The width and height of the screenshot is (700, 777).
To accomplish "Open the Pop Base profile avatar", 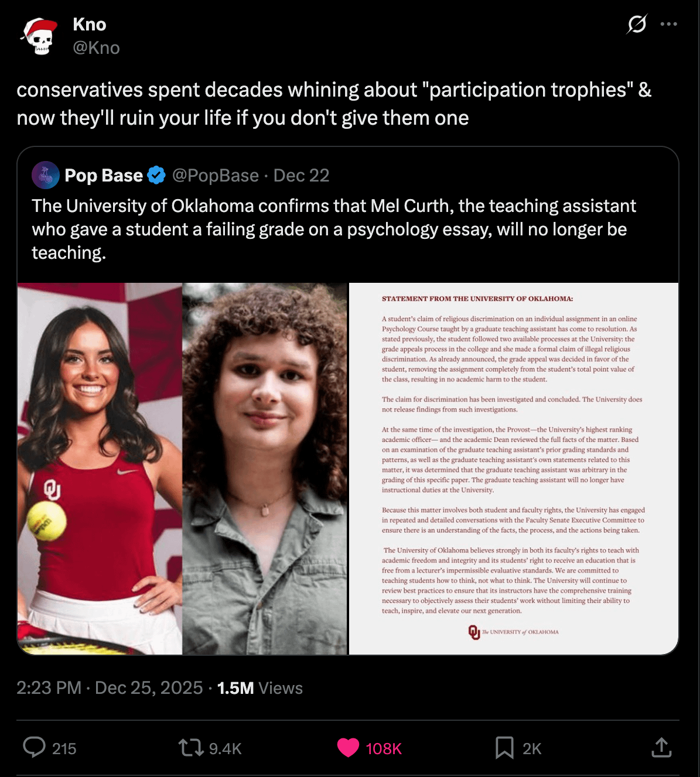I will [46, 175].
